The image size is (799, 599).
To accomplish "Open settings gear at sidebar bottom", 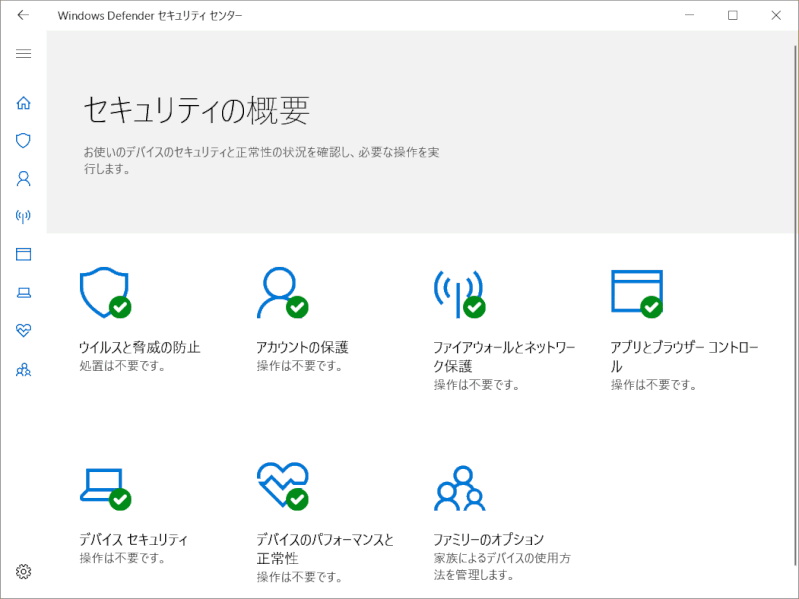I will pos(23,571).
